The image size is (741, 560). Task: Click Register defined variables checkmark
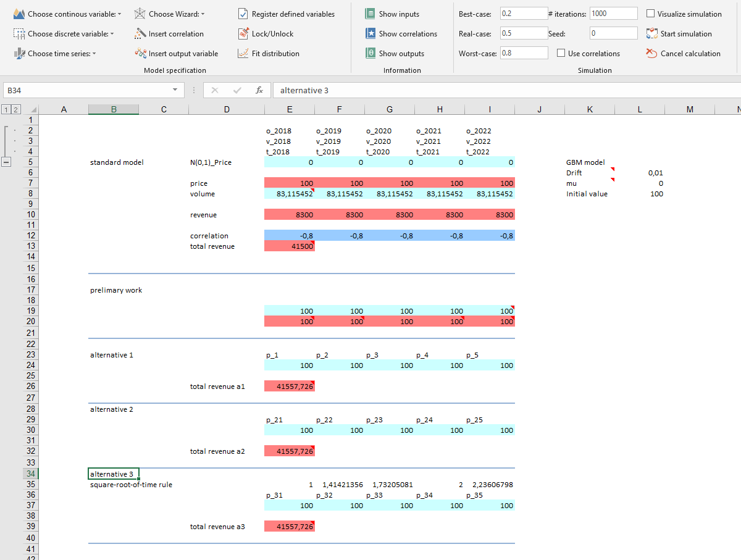pyautogui.click(x=243, y=14)
